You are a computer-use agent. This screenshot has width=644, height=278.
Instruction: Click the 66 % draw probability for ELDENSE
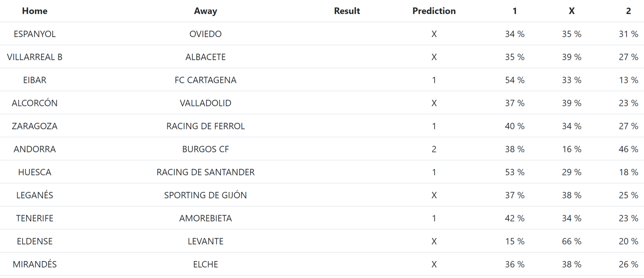(x=571, y=241)
